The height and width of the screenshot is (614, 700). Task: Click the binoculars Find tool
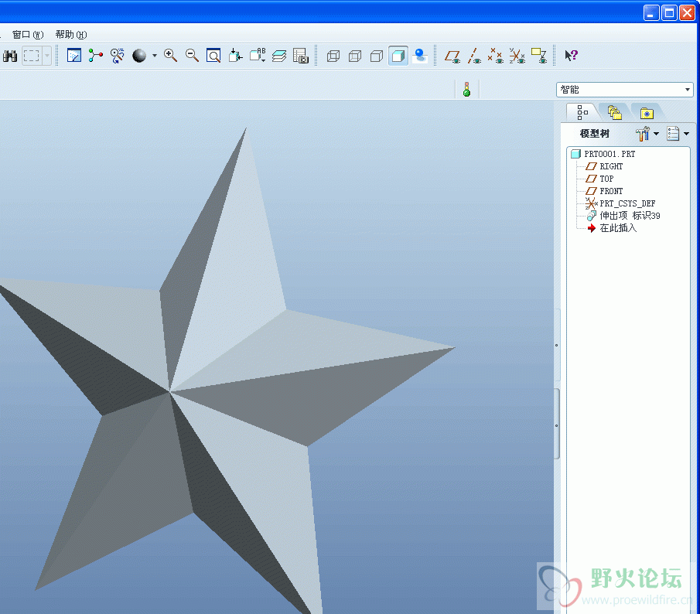coord(10,56)
